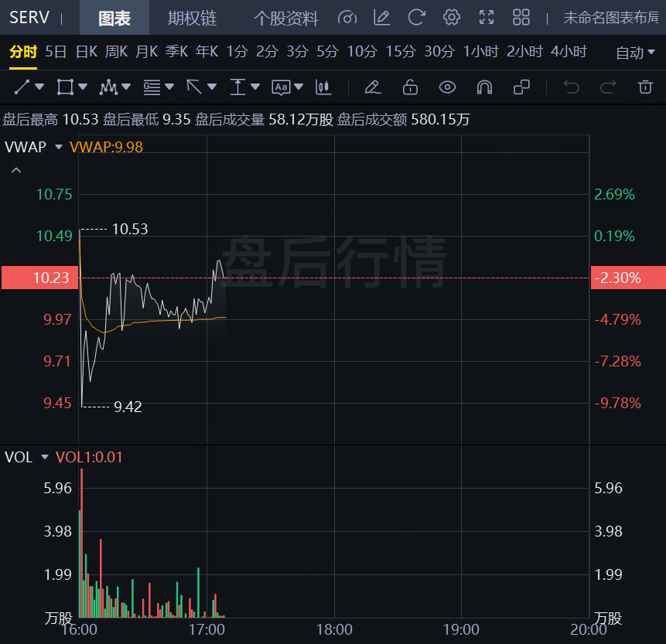The height and width of the screenshot is (644, 666).
Task: Click the candlestick chart style icon
Action: pyautogui.click(x=323, y=87)
